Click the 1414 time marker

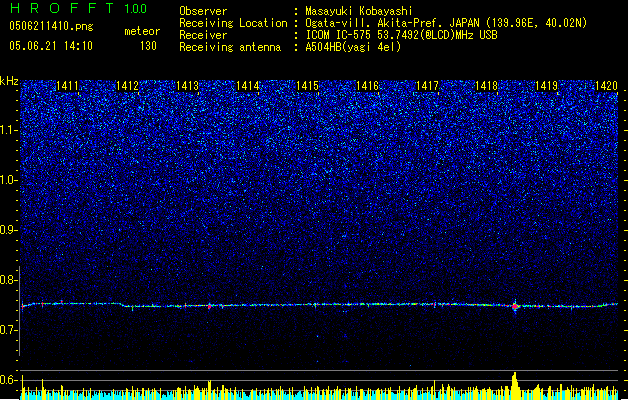tap(248, 86)
